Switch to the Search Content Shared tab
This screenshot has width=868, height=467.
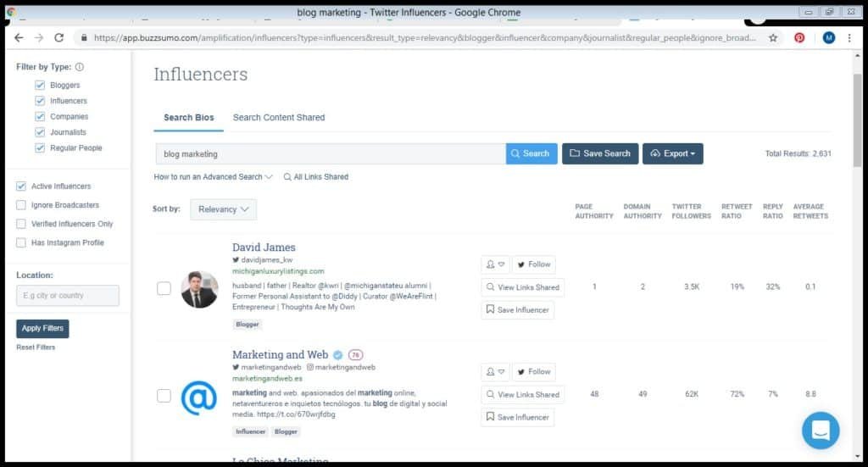click(x=279, y=117)
